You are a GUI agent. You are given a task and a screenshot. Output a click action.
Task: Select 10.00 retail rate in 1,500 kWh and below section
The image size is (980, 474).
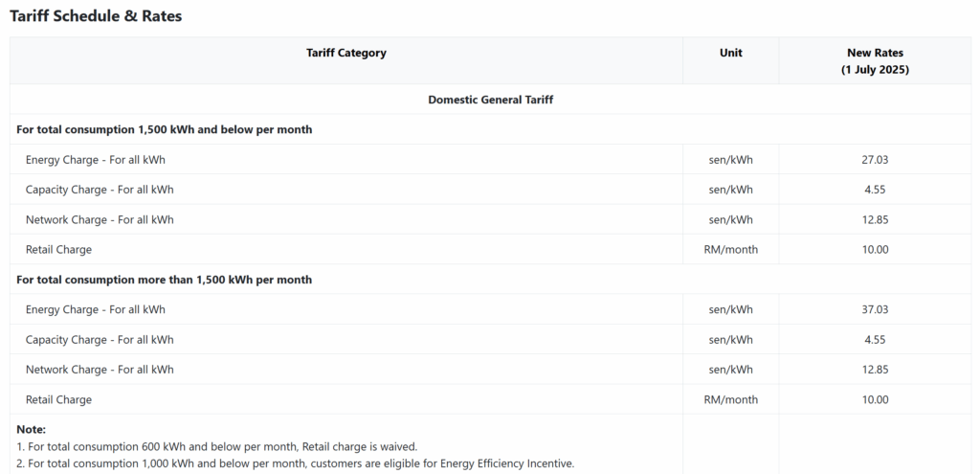point(875,249)
